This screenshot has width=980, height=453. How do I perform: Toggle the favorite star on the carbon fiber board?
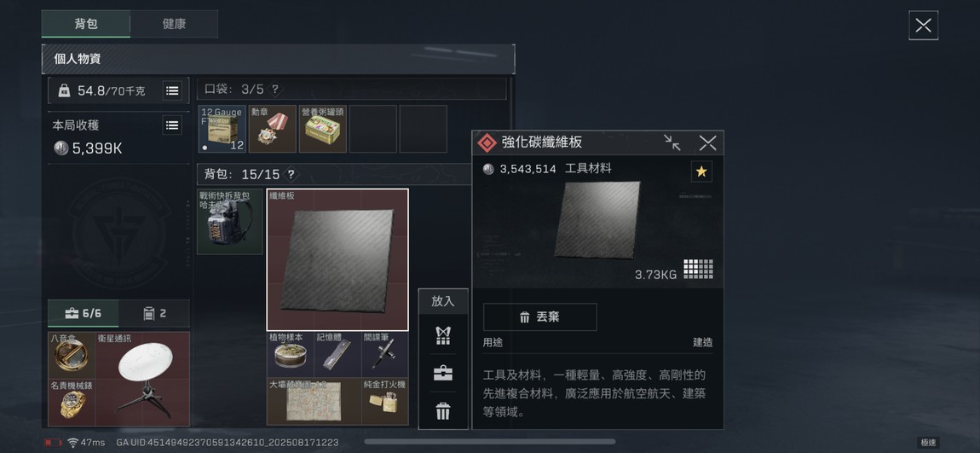701,171
